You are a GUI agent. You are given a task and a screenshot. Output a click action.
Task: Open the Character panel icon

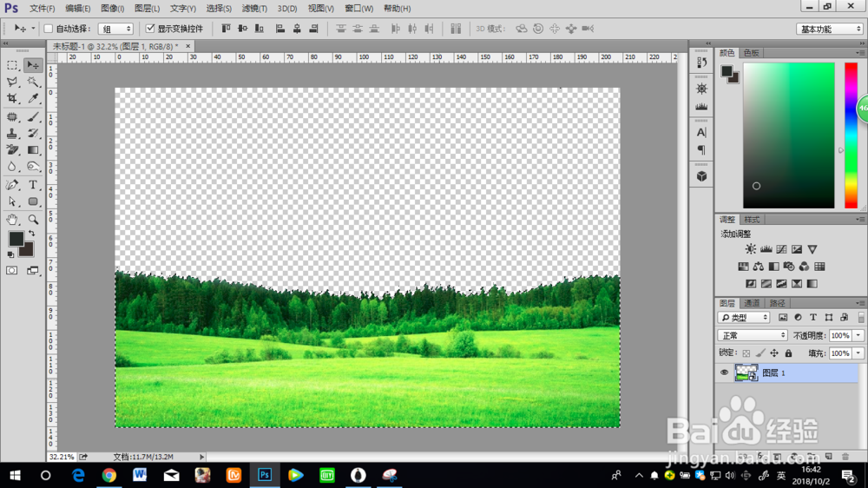tap(701, 132)
